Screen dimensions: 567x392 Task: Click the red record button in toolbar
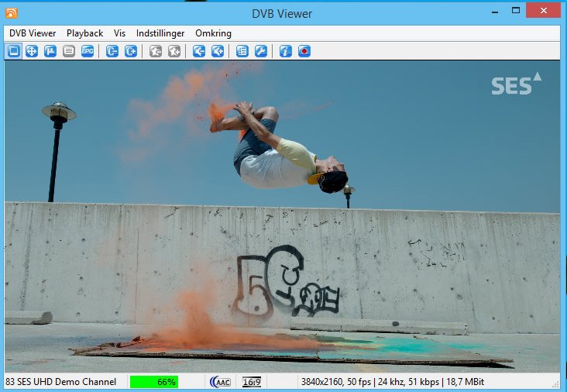[304, 51]
